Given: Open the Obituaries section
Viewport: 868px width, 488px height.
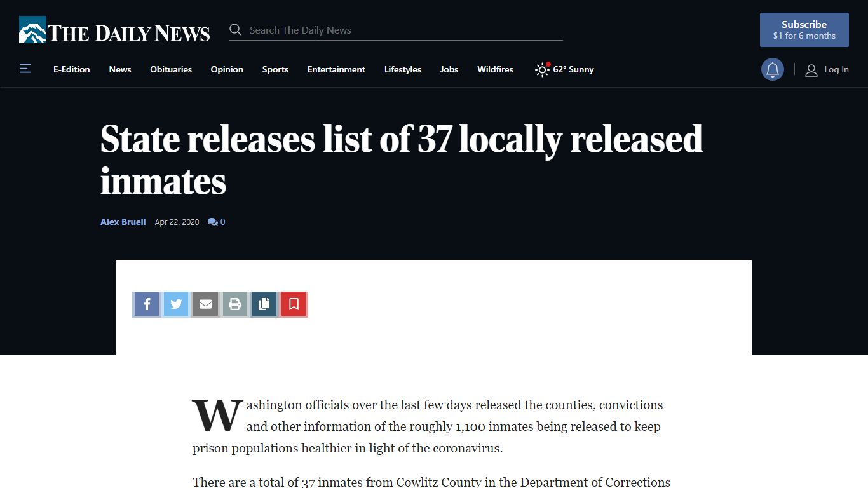Looking at the screenshot, I should click(x=171, y=69).
